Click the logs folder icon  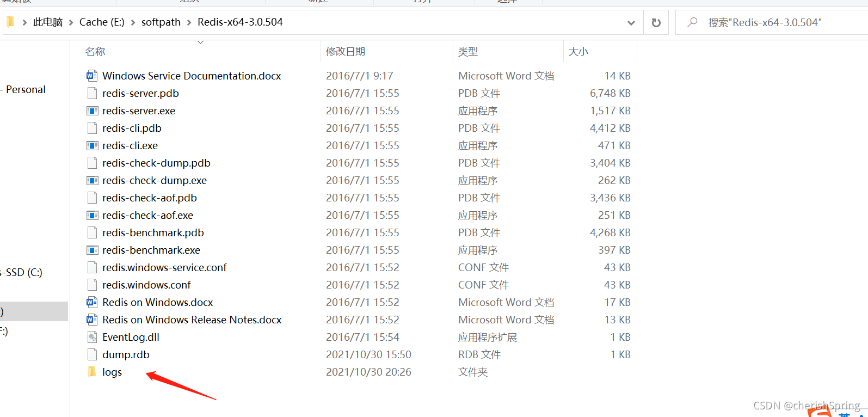[x=92, y=372]
